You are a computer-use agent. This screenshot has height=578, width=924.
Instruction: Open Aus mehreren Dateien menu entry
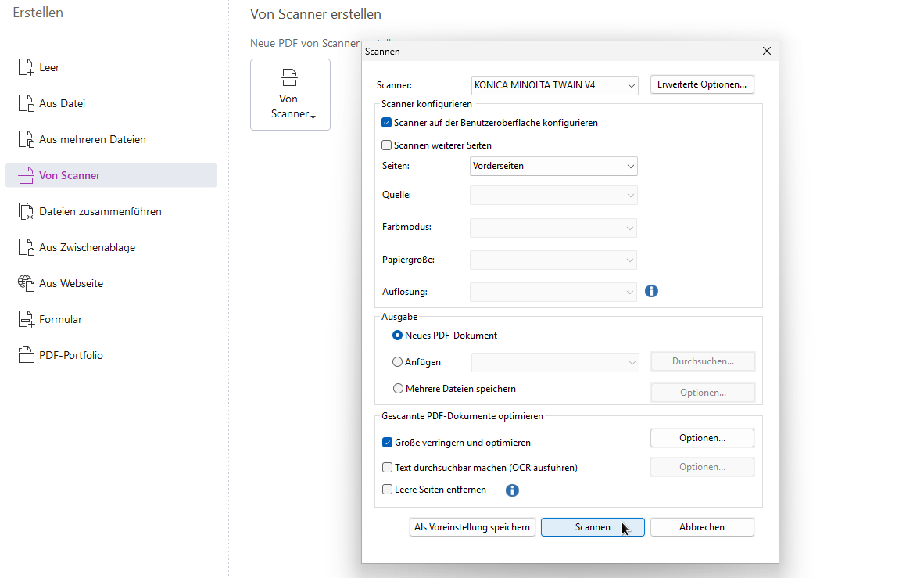(x=92, y=140)
